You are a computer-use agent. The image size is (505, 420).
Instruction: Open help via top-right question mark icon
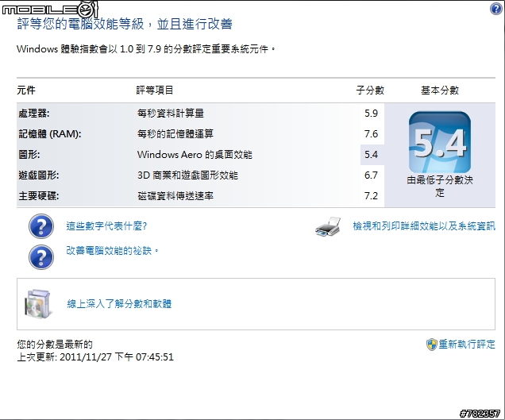tap(496, 9)
